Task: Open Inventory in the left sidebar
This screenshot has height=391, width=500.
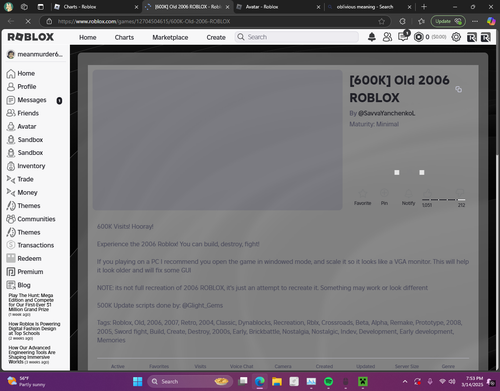Action: pyautogui.click(x=26, y=166)
